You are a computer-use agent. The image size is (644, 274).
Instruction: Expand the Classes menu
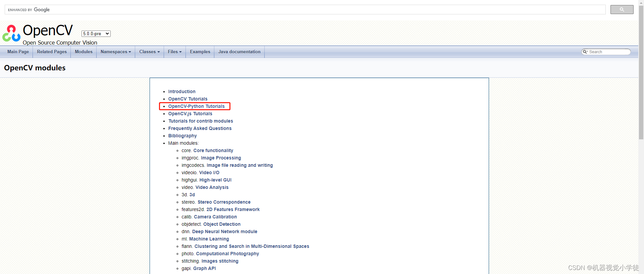point(150,52)
